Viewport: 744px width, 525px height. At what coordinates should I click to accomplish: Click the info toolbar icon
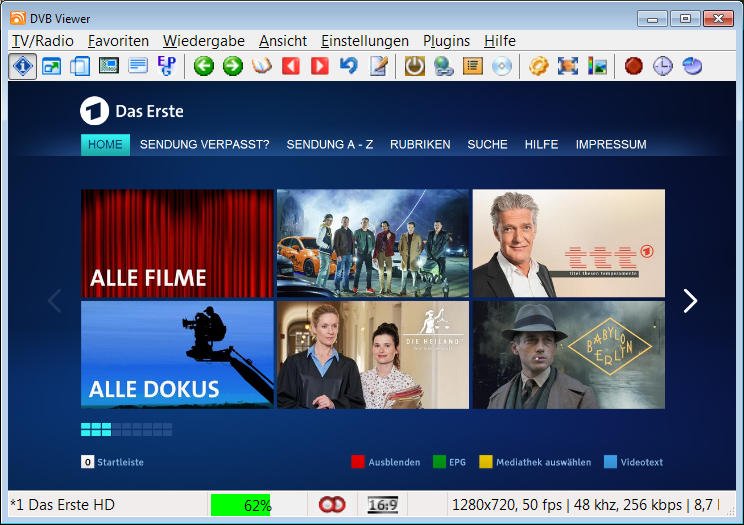pyautogui.click(x=23, y=66)
